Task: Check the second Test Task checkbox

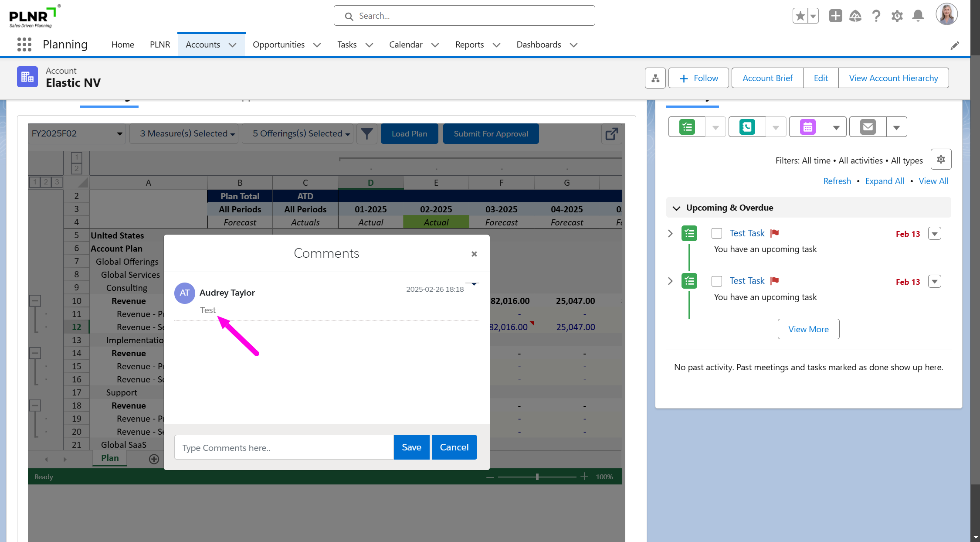Action: pos(717,281)
